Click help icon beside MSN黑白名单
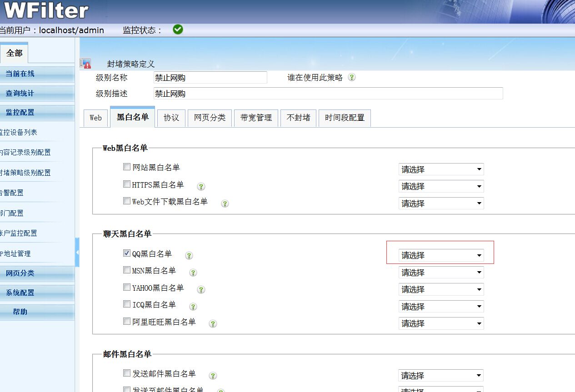 point(193,273)
